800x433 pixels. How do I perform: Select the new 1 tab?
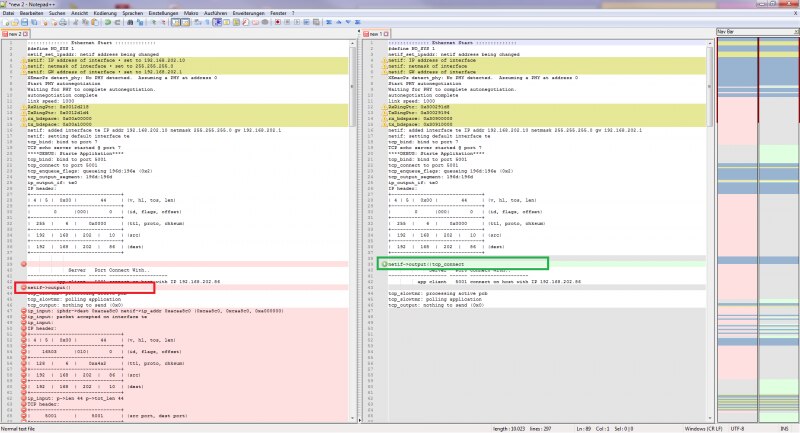tap(375, 33)
